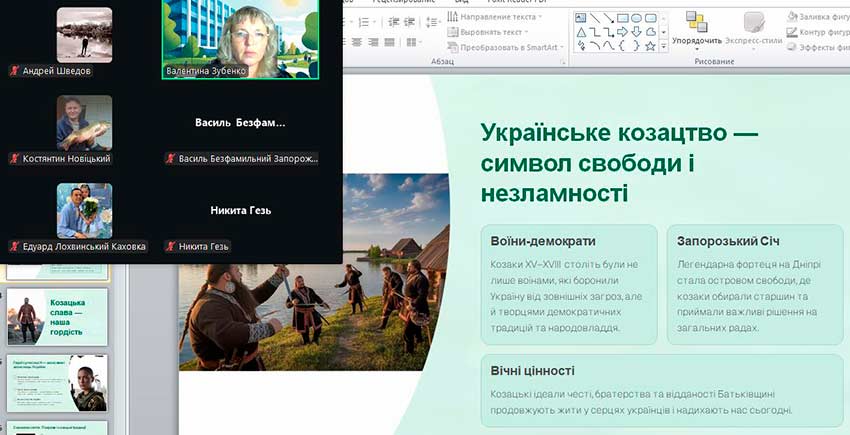Insert the right arrow block shape

click(622, 31)
